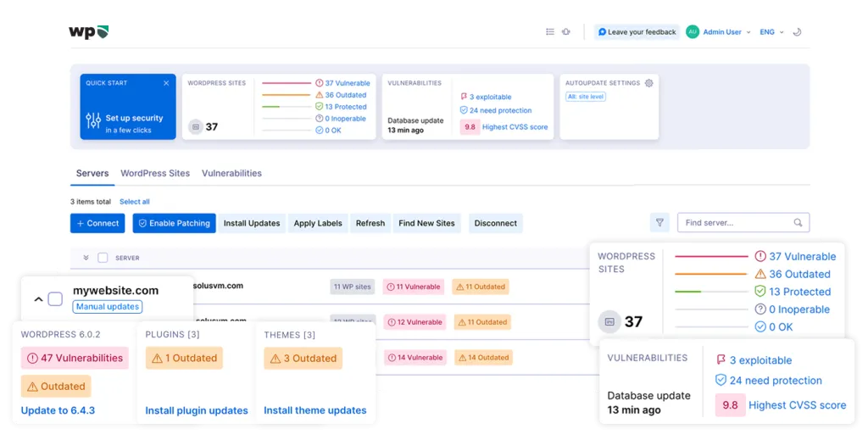Click the shield icon beside 24 need protection enlarged
Viewport: 868px width, 440px height.
click(721, 380)
